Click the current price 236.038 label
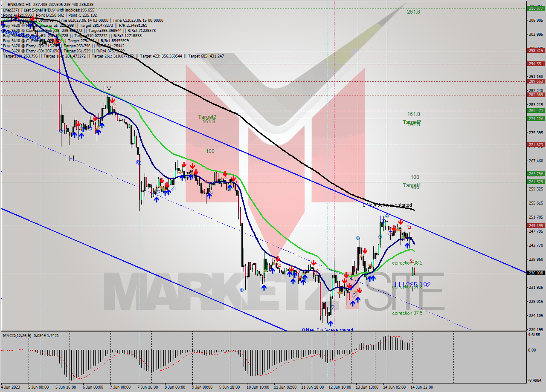 (536, 273)
